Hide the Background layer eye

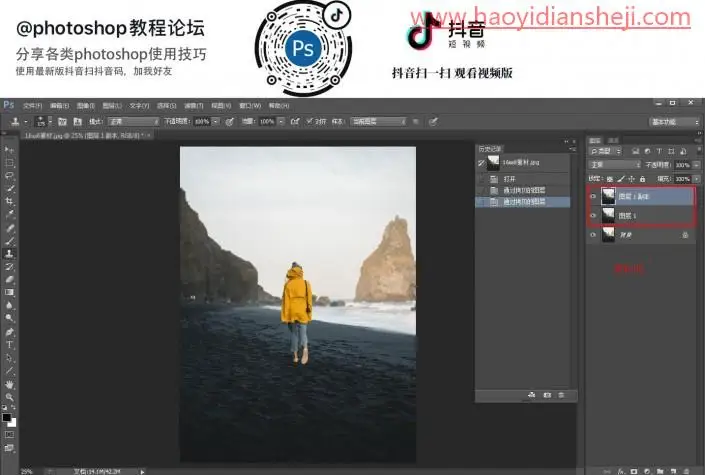point(593,235)
